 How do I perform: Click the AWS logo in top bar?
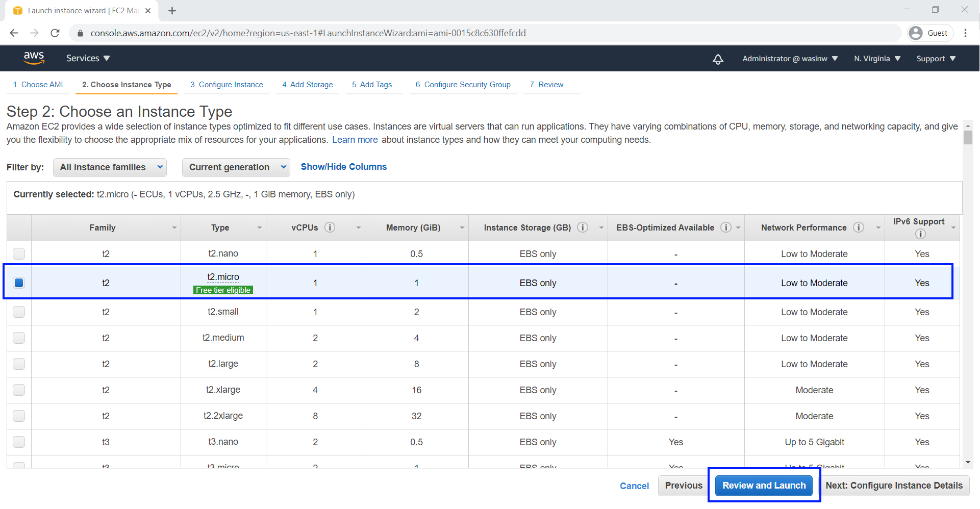point(34,58)
